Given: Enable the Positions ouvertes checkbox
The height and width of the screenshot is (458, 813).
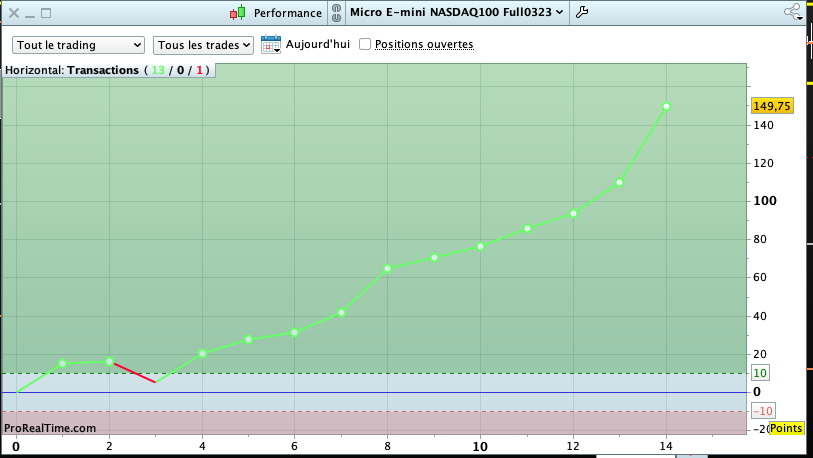Looking at the screenshot, I should click(x=365, y=45).
